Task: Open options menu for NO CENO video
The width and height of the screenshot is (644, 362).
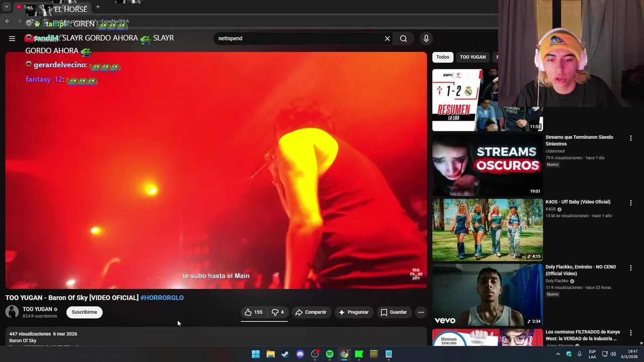Action: [630, 267]
